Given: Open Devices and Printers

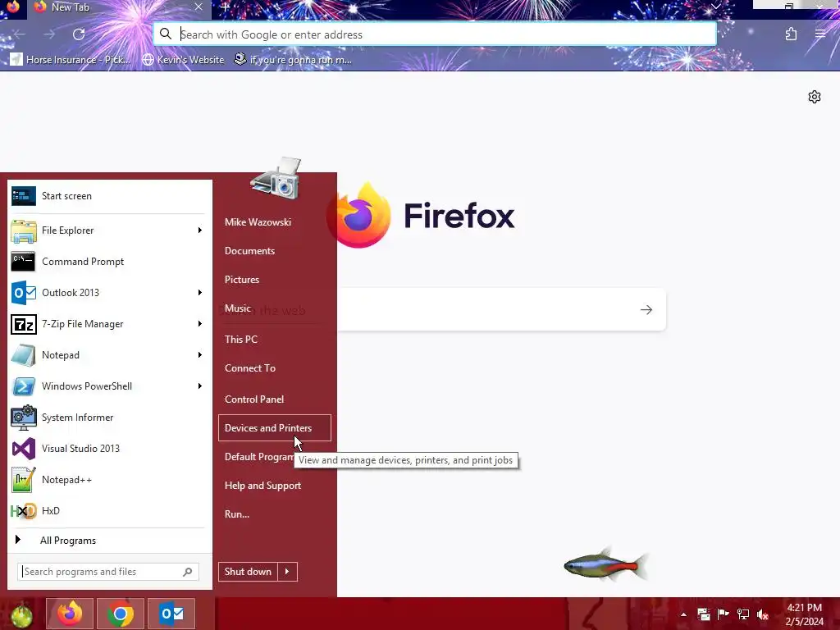Looking at the screenshot, I should pos(274,428).
